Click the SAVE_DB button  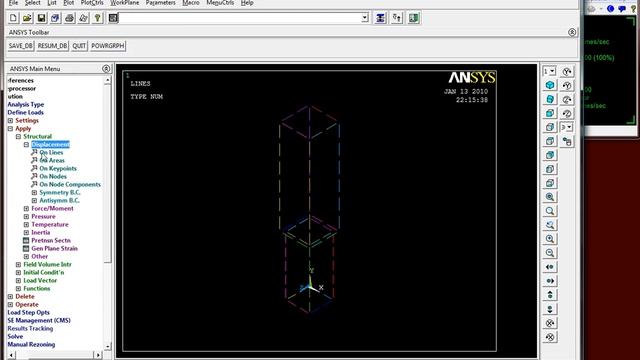point(20,46)
